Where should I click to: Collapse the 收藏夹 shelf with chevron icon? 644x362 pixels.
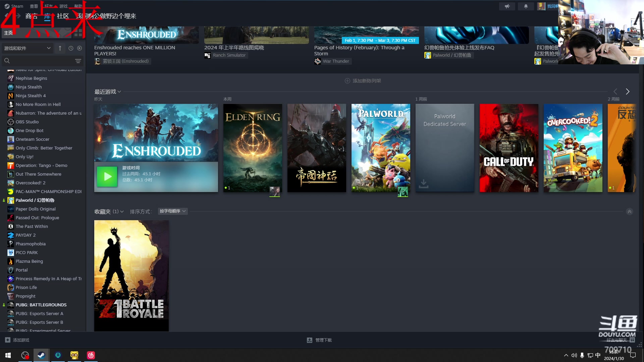point(629,212)
